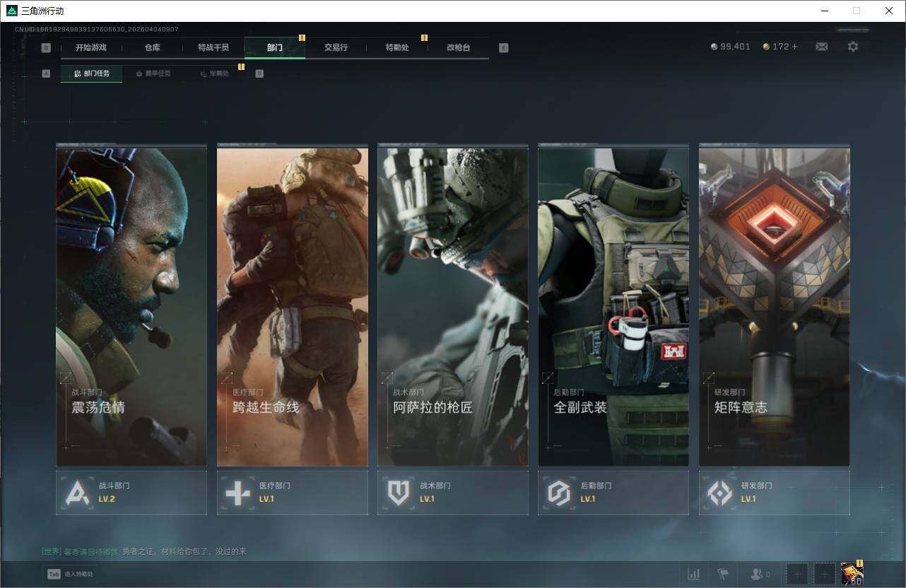Select the 医疗部门 cross icon
The height and width of the screenshot is (588, 906).
[237, 493]
